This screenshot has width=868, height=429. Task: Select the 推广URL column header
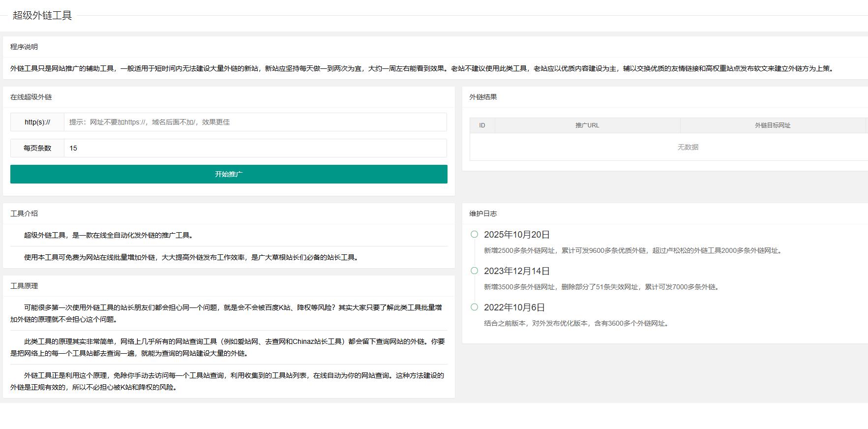pyautogui.click(x=587, y=125)
